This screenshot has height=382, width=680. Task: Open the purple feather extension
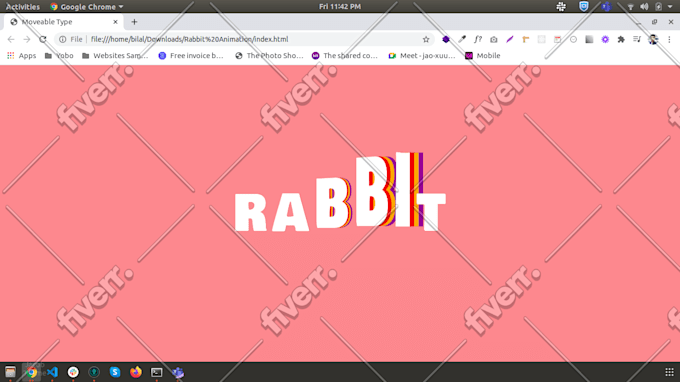pyautogui.click(x=510, y=39)
